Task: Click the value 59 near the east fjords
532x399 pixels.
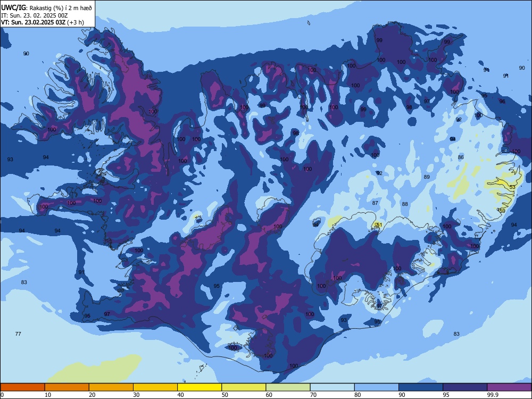Action: coord(503,211)
